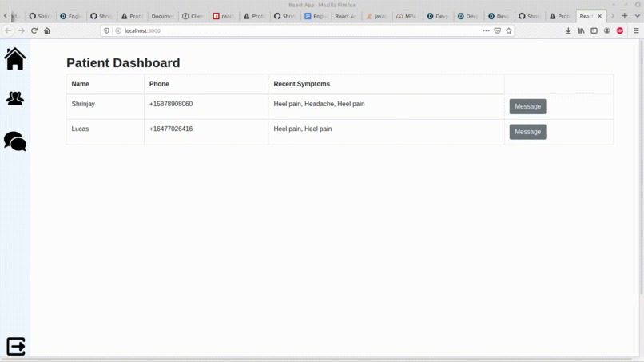Screen dimensions: 644x362
Task: Close the active React tab
Action: pos(599,16)
